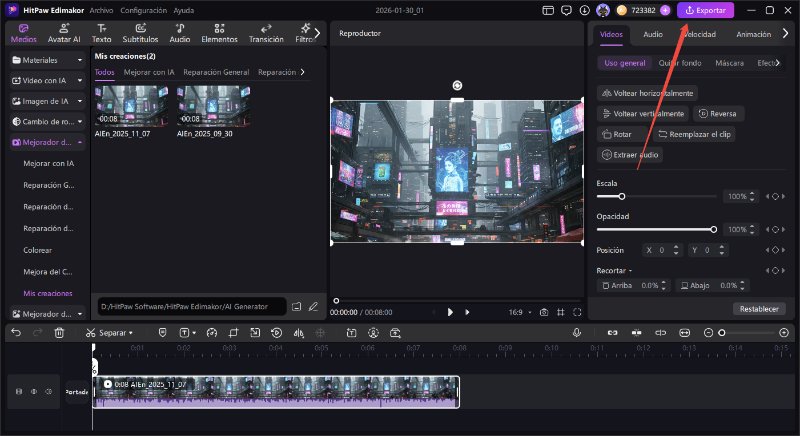Zoom out the timeline minus icon
Screen dimensions: 800x436
click(x=708, y=333)
